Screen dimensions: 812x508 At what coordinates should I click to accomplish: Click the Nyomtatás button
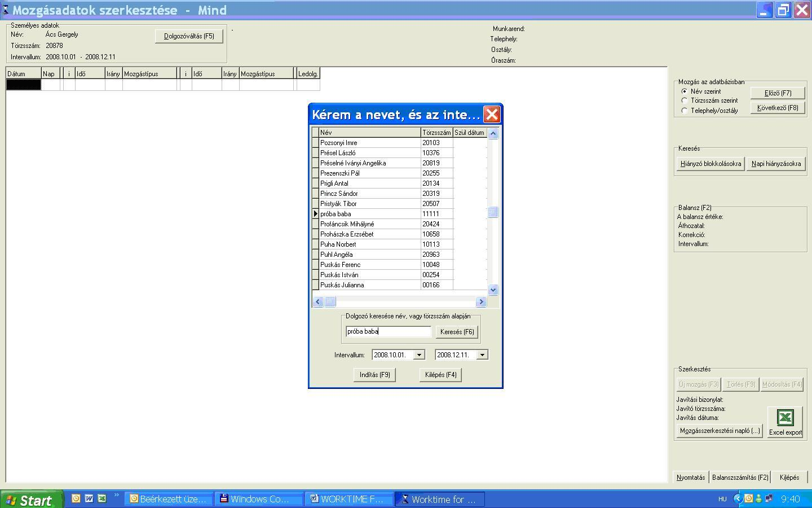click(691, 478)
